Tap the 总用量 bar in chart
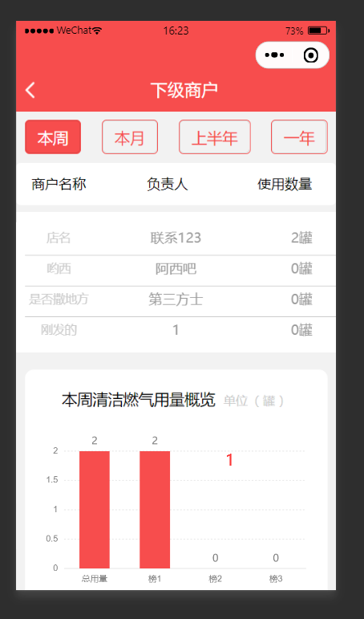This screenshot has height=619, width=364. click(x=95, y=510)
